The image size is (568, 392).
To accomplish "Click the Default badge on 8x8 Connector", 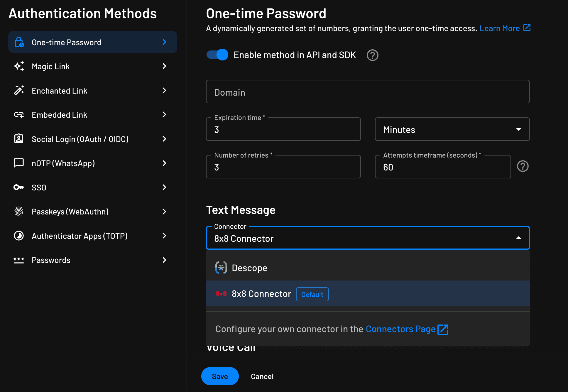I will point(312,294).
